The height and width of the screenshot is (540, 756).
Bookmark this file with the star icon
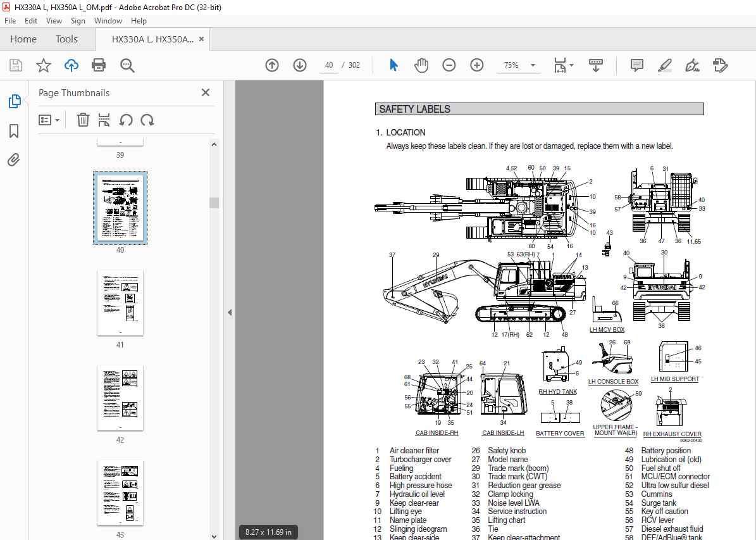(44, 65)
